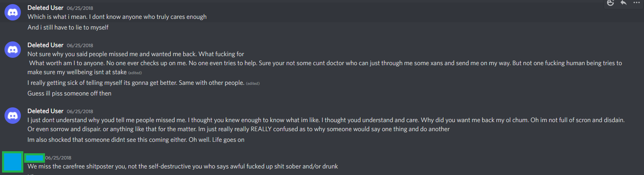
Task: Click the solid blue square avatar
Action: 13,161
